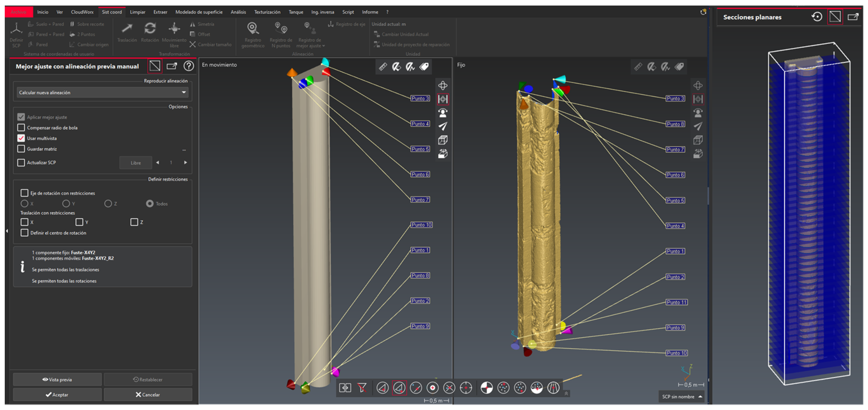
Task: Open the Análisis menu tab
Action: (238, 12)
